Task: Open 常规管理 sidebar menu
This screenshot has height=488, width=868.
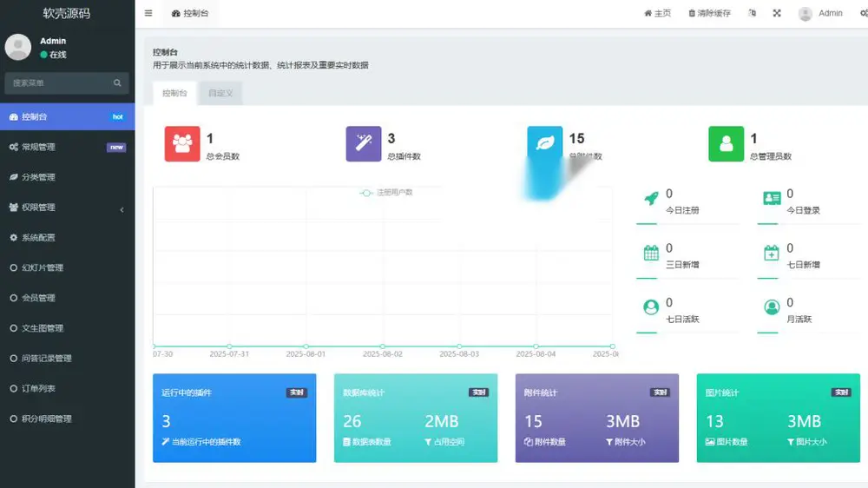Action: [67, 147]
